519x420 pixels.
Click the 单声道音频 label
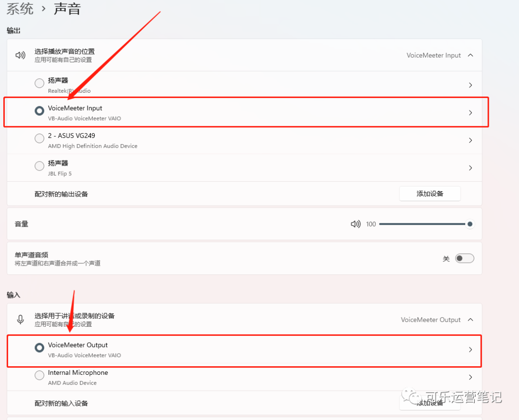click(31, 255)
